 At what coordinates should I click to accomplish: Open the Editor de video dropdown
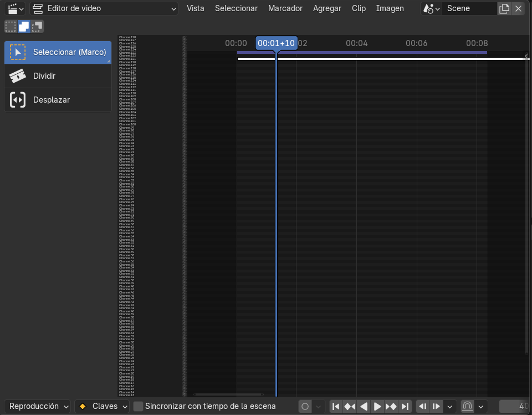(x=104, y=8)
